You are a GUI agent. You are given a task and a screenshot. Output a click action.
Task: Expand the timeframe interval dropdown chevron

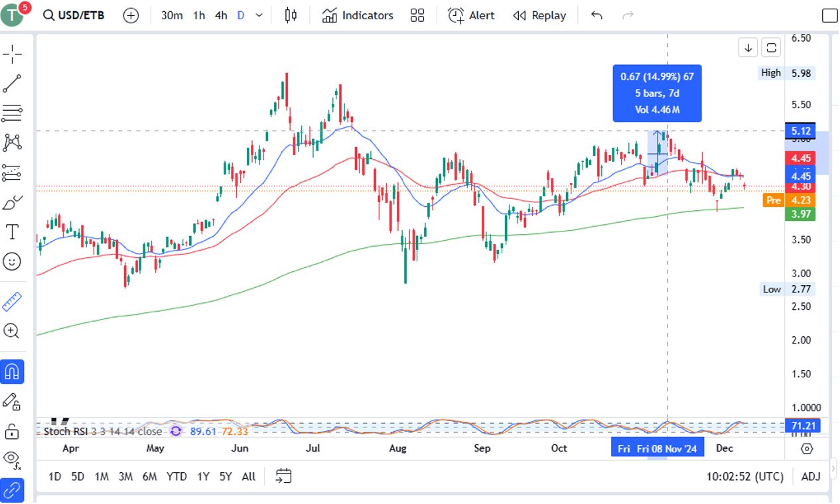tap(259, 15)
